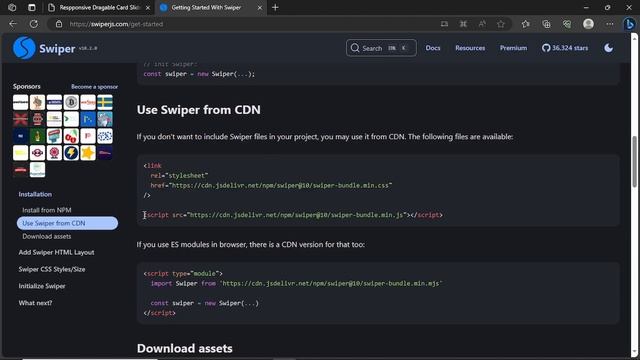Click the Search input box
The height and width of the screenshot is (360, 640).
click(381, 48)
